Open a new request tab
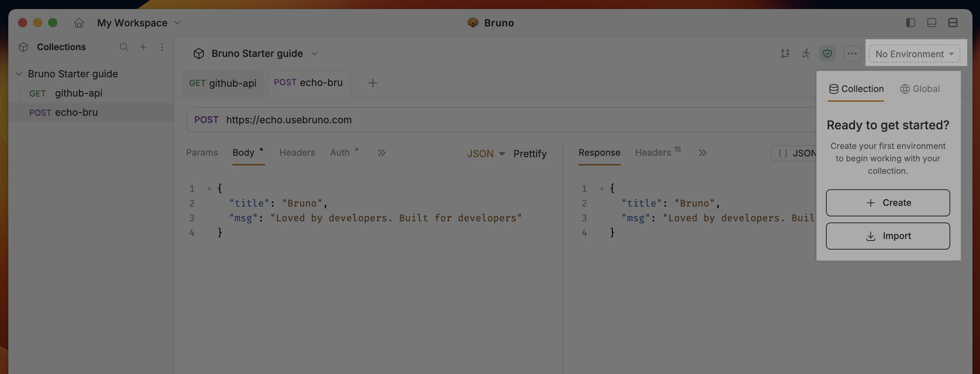980x374 pixels. coord(373,83)
